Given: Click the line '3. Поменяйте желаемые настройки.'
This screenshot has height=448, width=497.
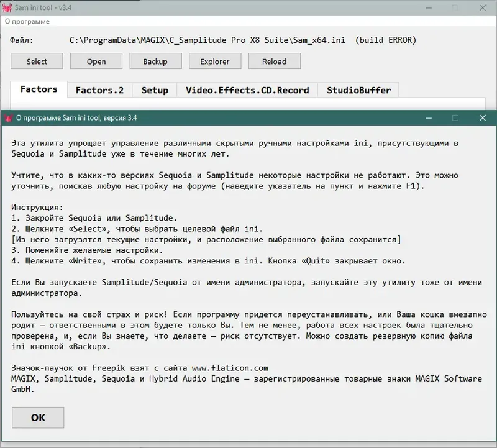Looking at the screenshot, I should [x=87, y=250].
